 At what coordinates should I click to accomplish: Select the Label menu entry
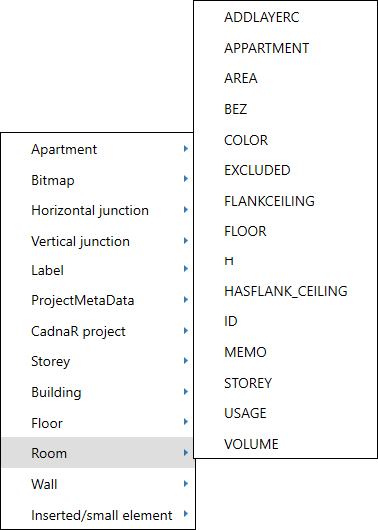98,270
